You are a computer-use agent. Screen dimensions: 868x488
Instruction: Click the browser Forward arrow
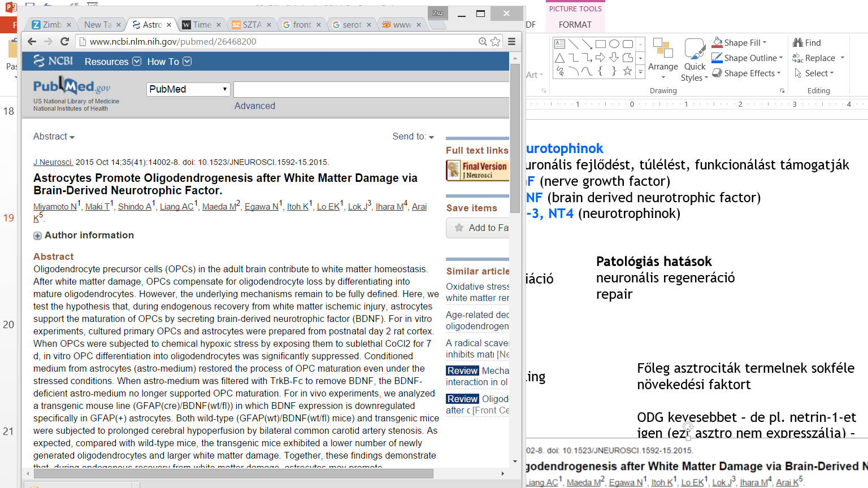[49, 41]
